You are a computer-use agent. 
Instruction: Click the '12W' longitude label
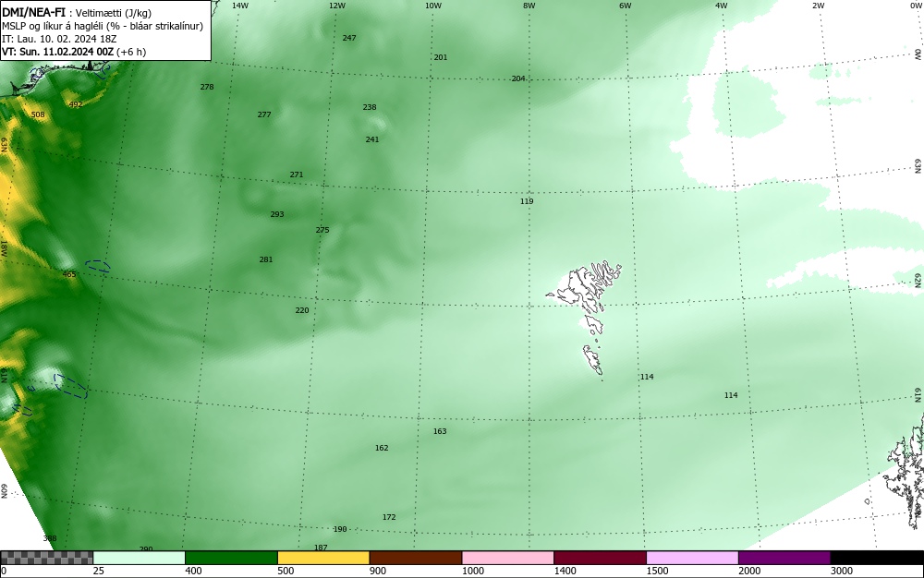[336, 6]
